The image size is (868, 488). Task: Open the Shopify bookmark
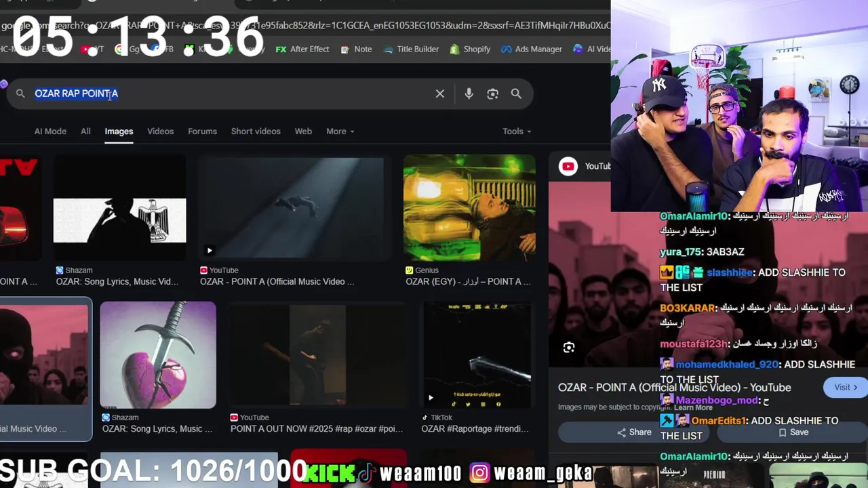pos(470,49)
